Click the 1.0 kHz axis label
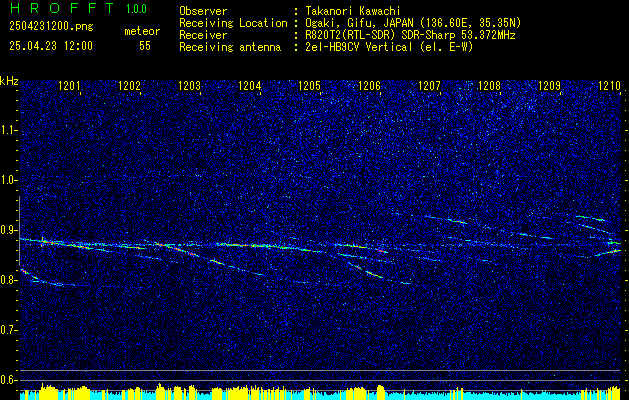The height and width of the screenshot is (400, 629). pos(8,180)
